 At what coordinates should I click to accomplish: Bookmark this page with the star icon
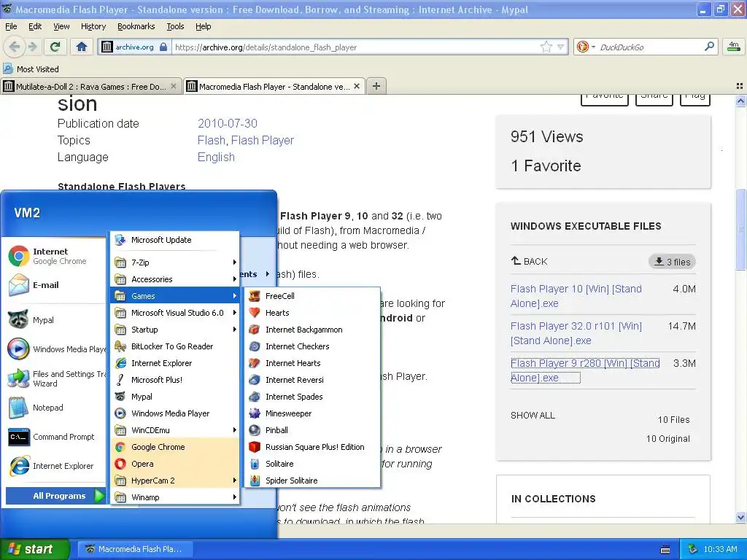pyautogui.click(x=546, y=47)
